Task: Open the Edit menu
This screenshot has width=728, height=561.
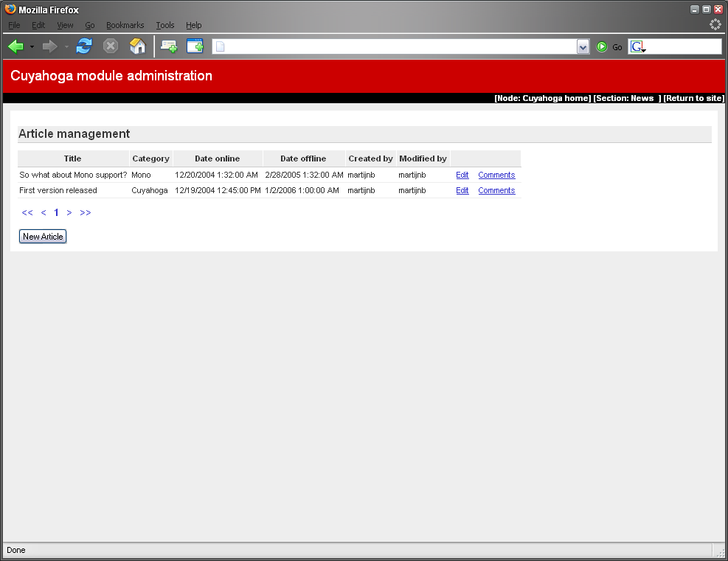Action: [38, 25]
